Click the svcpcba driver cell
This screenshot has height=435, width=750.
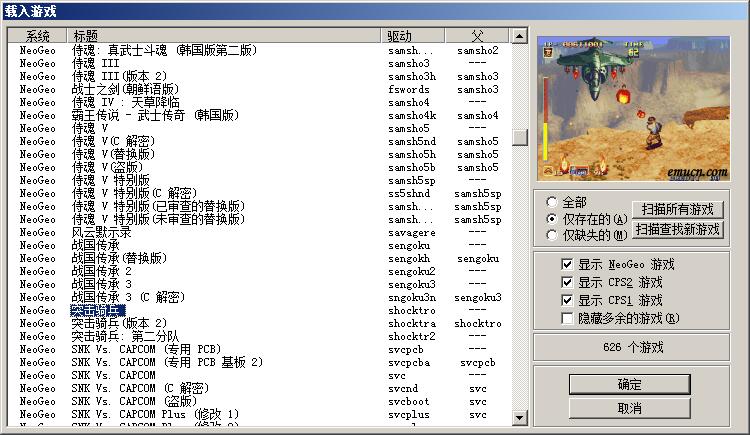tap(408, 362)
